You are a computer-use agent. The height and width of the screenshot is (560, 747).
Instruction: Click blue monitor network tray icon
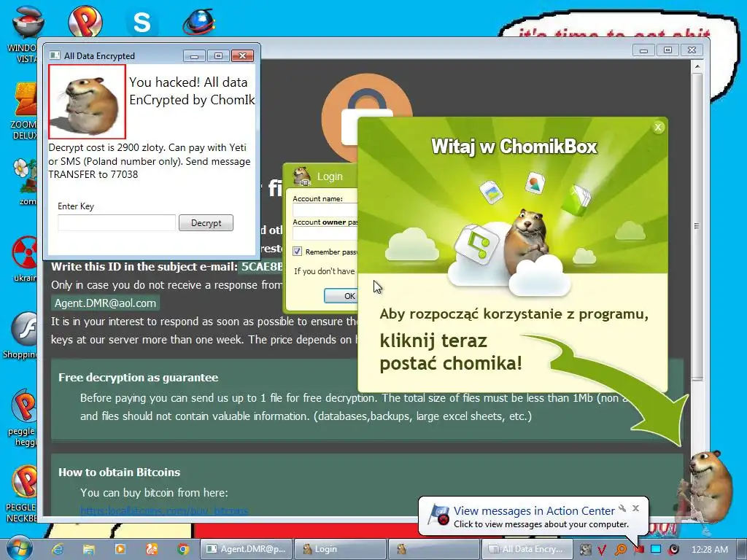(x=656, y=550)
